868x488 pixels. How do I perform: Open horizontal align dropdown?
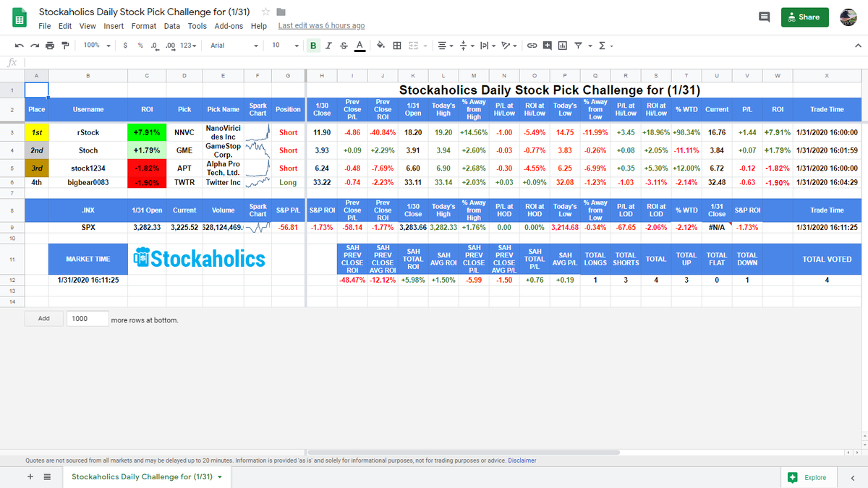(x=446, y=46)
